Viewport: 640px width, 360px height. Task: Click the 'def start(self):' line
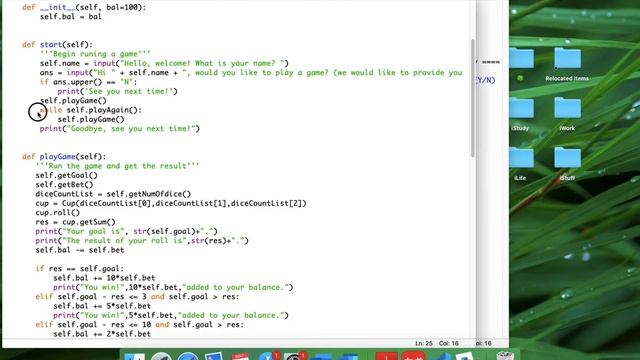click(x=57, y=44)
